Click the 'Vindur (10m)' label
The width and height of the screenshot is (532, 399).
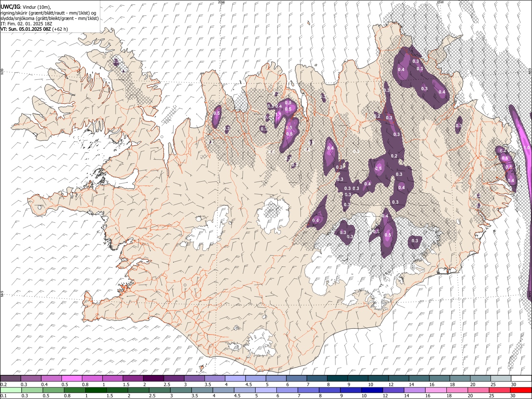[x=36, y=7]
